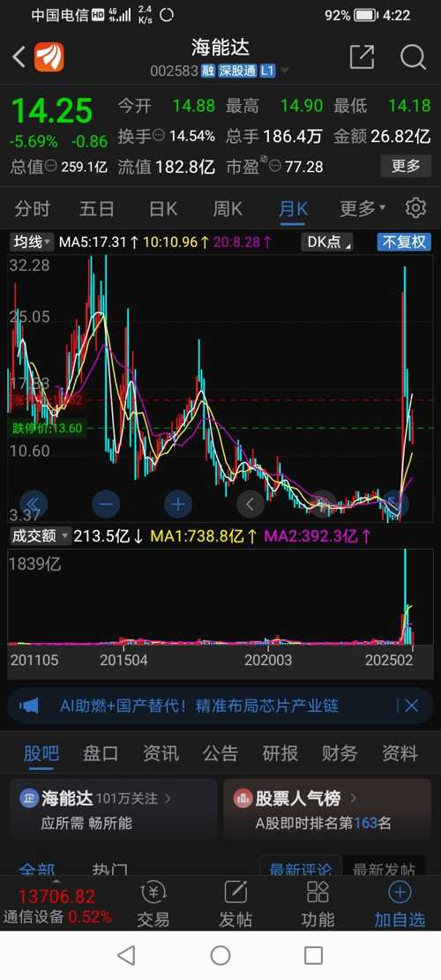Tap the share icon in header
Image resolution: width=441 pixels, height=980 pixels.
point(362,56)
